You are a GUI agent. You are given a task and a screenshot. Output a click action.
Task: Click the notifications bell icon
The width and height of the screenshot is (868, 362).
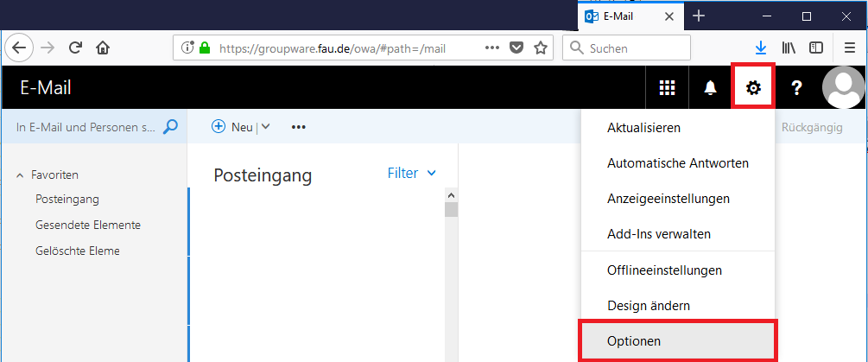pyautogui.click(x=711, y=87)
